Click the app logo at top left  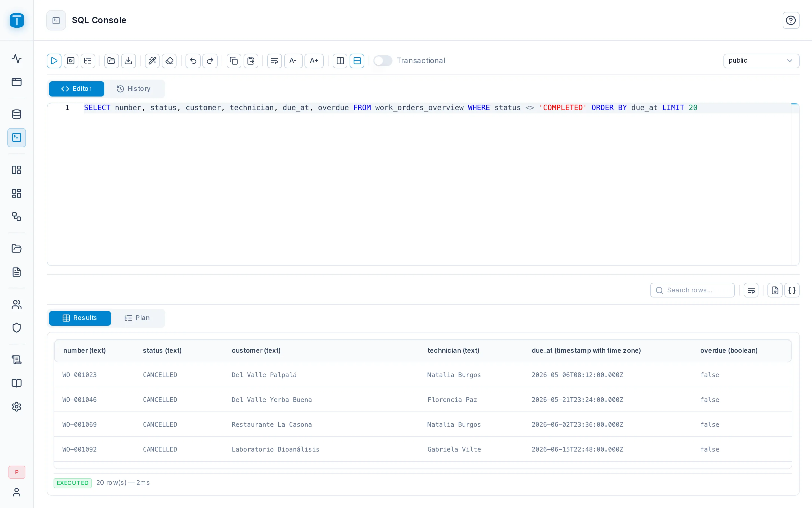pyautogui.click(x=17, y=21)
